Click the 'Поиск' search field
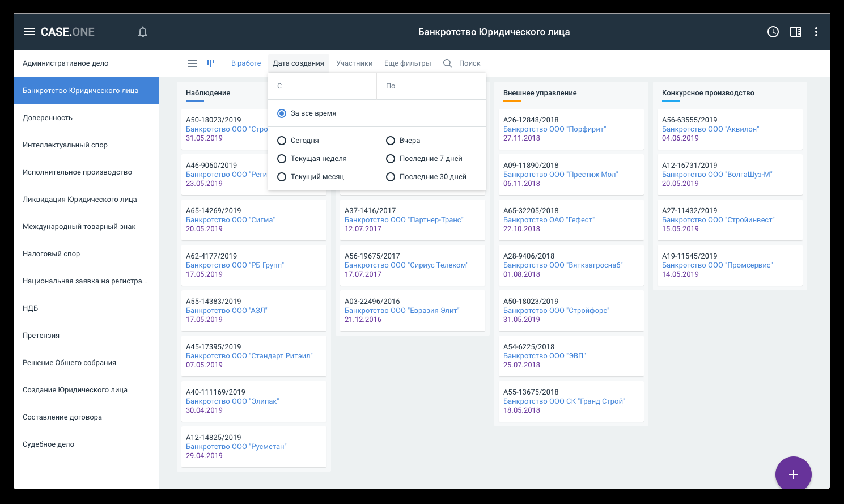844x504 pixels. coord(470,63)
